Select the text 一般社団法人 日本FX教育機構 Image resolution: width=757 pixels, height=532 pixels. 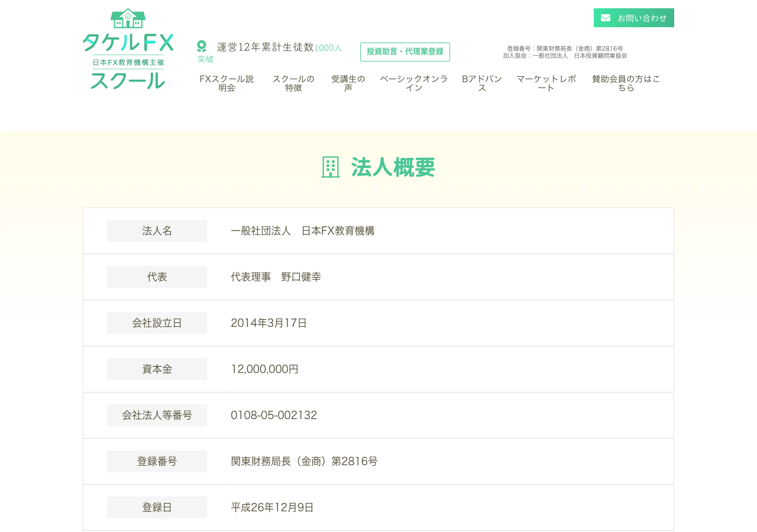click(303, 231)
